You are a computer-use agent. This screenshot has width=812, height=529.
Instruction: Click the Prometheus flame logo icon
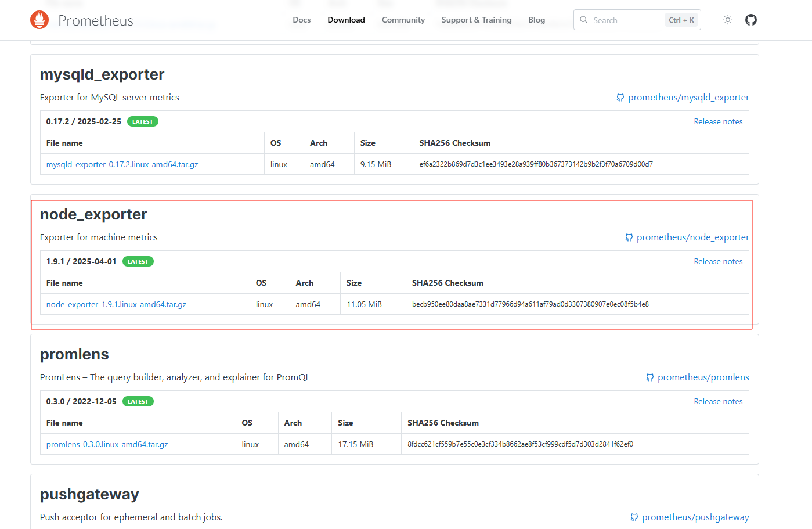coord(39,20)
